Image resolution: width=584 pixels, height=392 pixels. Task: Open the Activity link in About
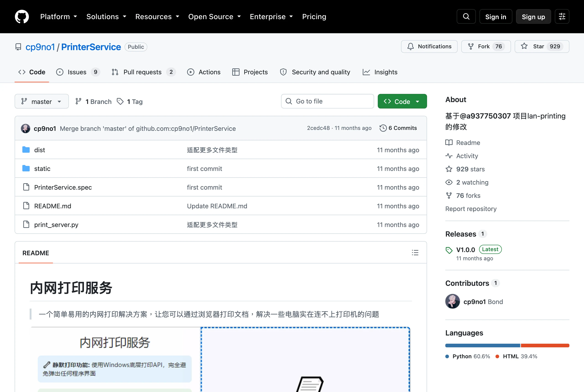coord(462,156)
